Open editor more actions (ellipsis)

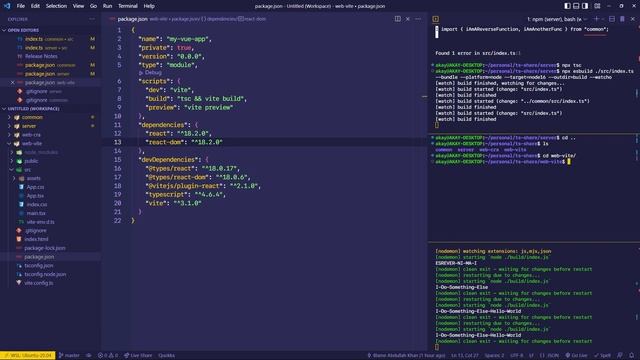(418, 19)
